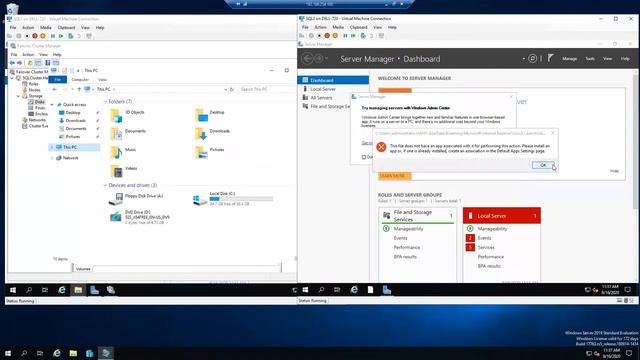Viewport: 640px width, 360px height.
Task: Open Clipboard menu in SQL2 VM Connection window
Action: coord(358,27)
